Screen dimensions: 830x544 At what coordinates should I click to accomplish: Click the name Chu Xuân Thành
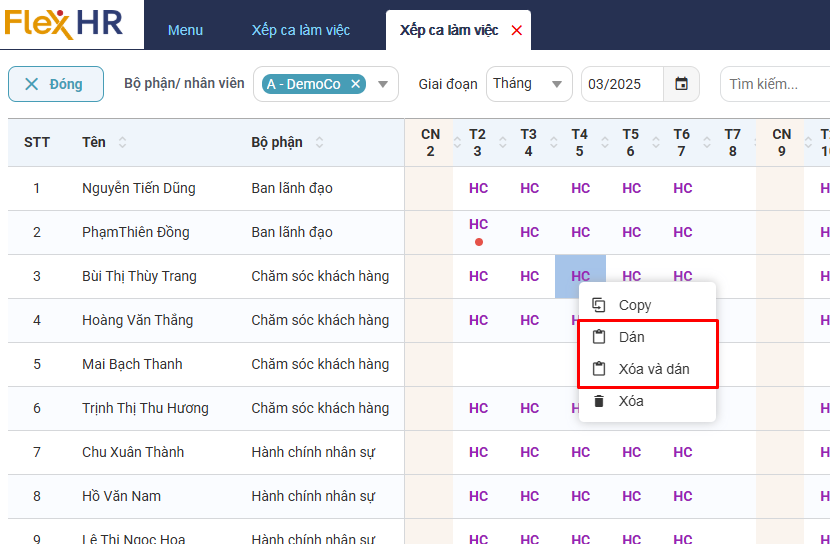click(133, 452)
